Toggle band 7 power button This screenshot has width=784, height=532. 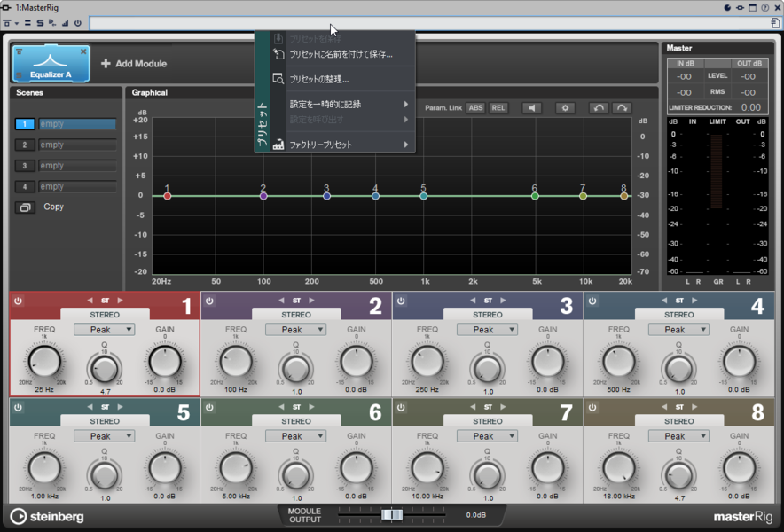click(x=401, y=408)
